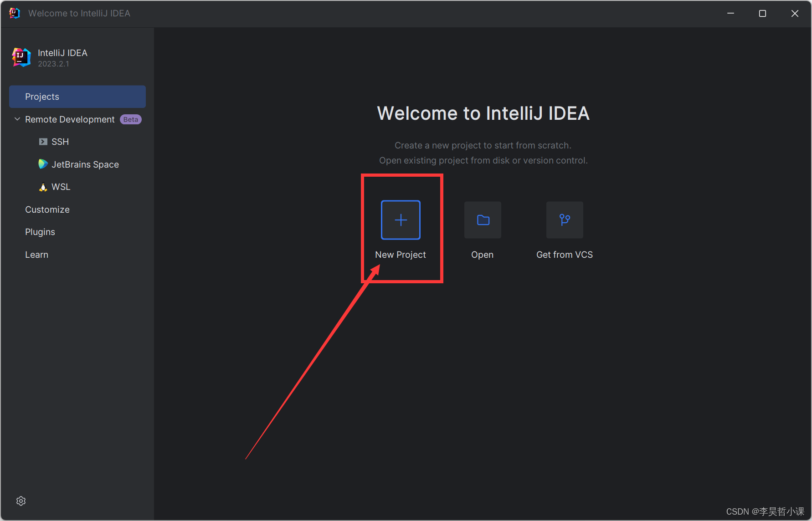Click version text 2023.2.1
The width and height of the screenshot is (812, 521).
pyautogui.click(x=53, y=64)
